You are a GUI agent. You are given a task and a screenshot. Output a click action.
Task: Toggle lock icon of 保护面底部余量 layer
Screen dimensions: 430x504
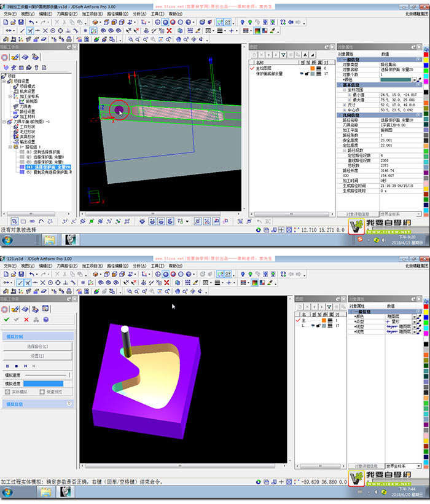click(x=307, y=74)
